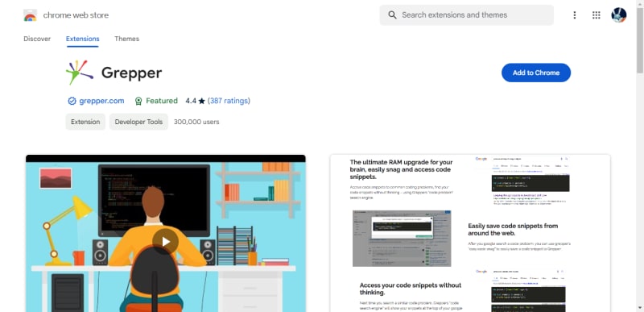The width and height of the screenshot is (644, 312).
Task: Click the 300,000 users text
Action: tap(196, 122)
